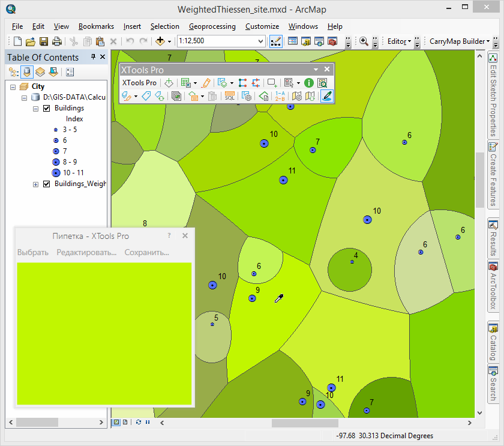Toggle visibility of Buildings_Weigh layer

point(47,184)
